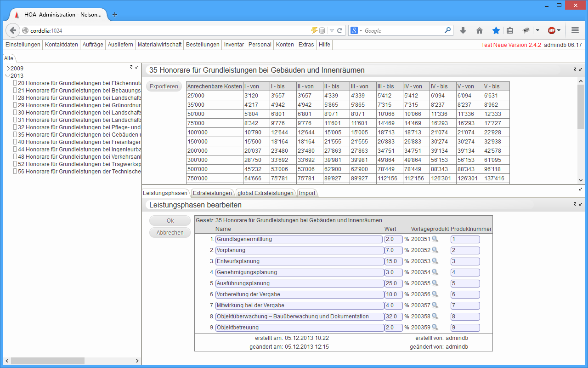Click the Adblock Plus icon
Screen dimensions: 588x368
552,30
